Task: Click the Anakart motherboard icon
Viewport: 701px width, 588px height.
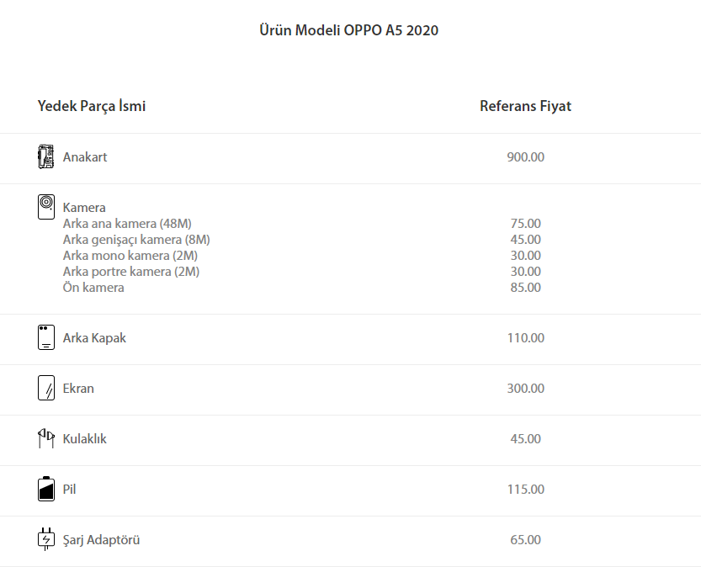Action: 46,156
